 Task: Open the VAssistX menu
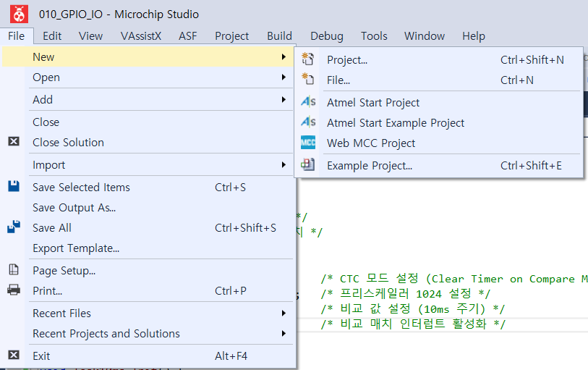(x=140, y=36)
